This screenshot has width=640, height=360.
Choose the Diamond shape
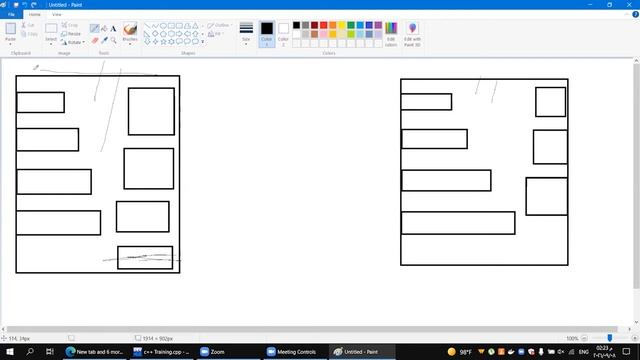click(x=155, y=33)
